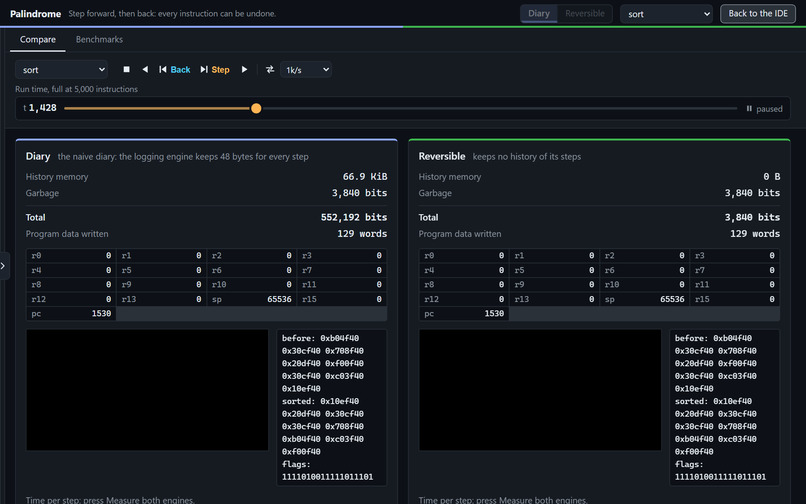Click the Diary console output panel
Viewport: 806px width, 504px height.
[332, 407]
